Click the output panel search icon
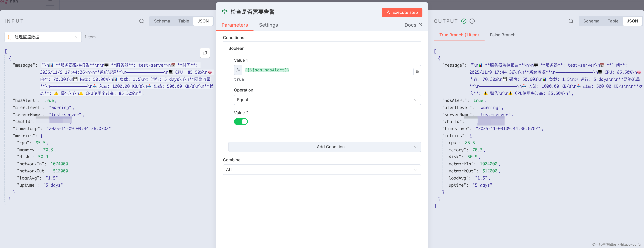The image size is (644, 248). pyautogui.click(x=571, y=21)
